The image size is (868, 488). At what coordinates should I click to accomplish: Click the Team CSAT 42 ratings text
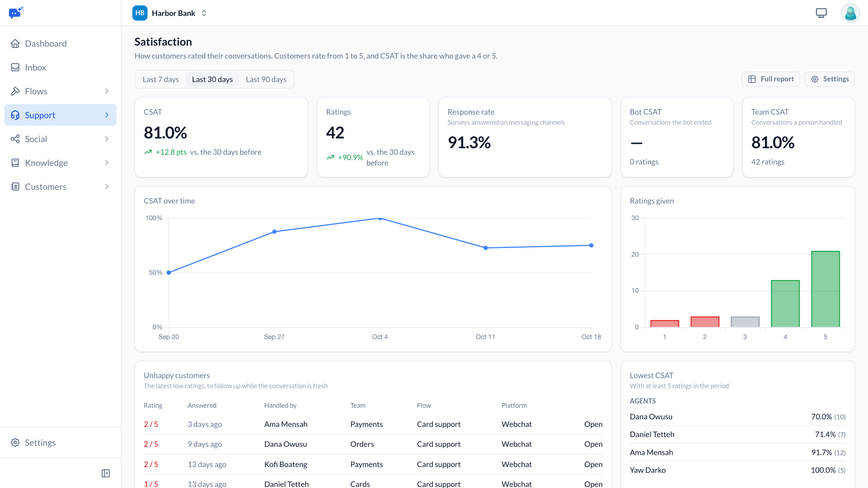point(768,162)
